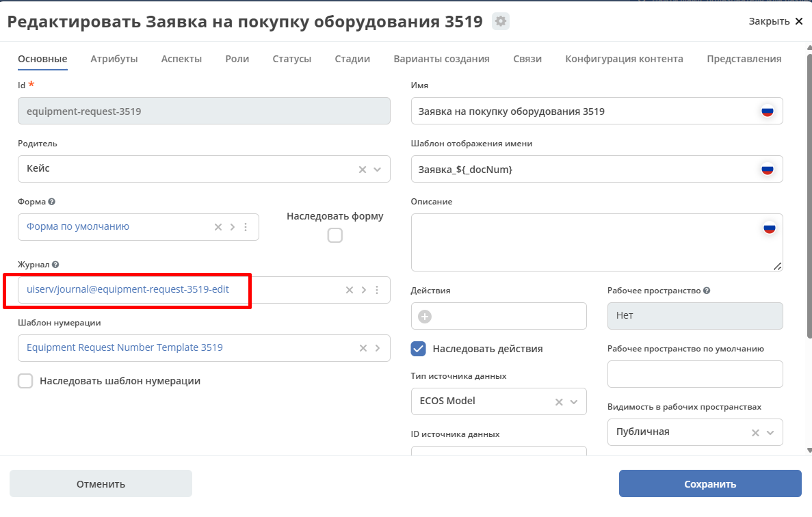
Task: Click the plus icon in Действия
Action: pyautogui.click(x=425, y=316)
